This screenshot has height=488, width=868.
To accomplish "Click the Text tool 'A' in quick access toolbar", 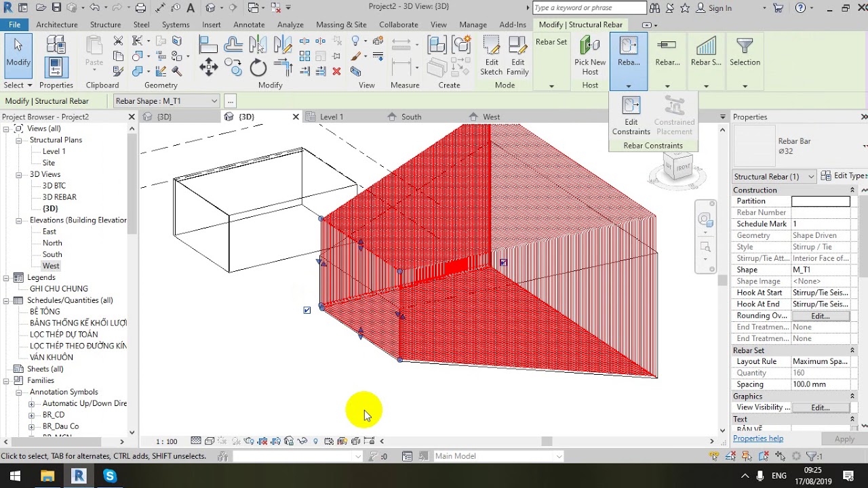I will 191,8.
